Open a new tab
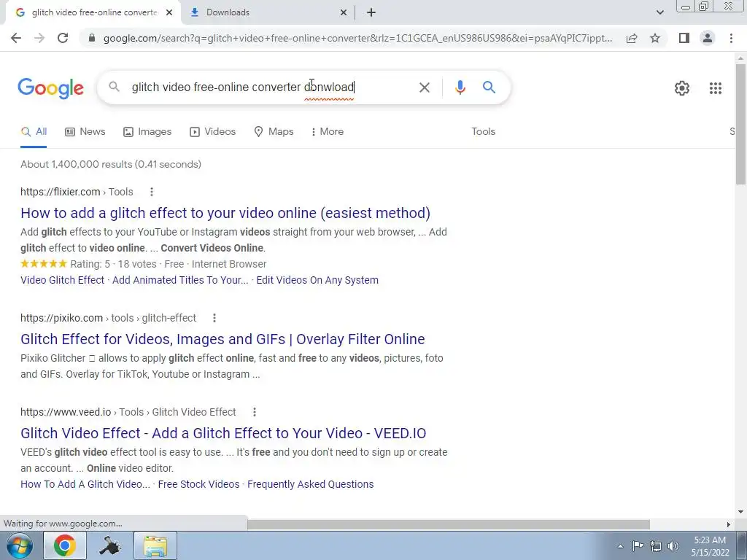747x560 pixels. click(x=371, y=12)
